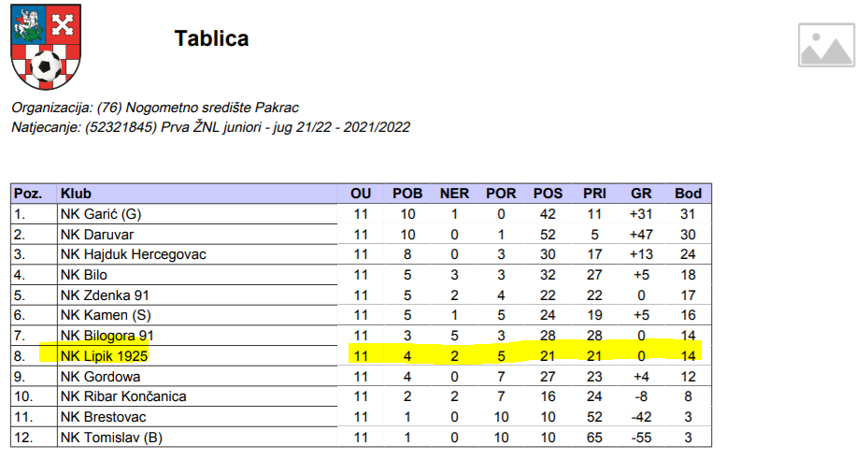Click the highlighted NK Lipik 1925 entry
This screenshot has width=868, height=460.
[x=104, y=355]
